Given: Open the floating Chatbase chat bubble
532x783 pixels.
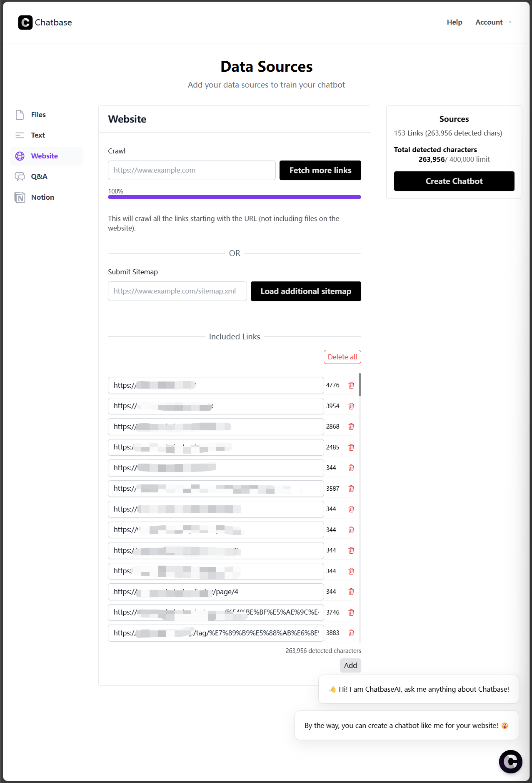Looking at the screenshot, I should (510, 761).
